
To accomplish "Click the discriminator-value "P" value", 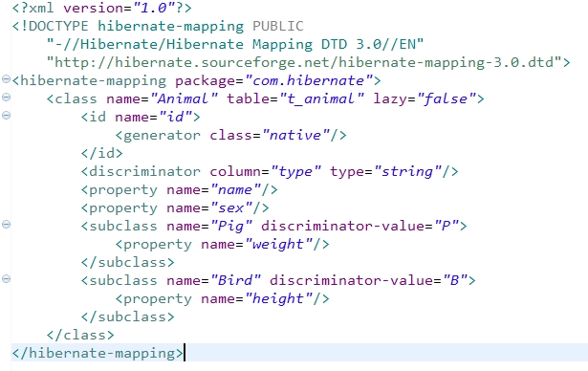I will [x=446, y=227].
